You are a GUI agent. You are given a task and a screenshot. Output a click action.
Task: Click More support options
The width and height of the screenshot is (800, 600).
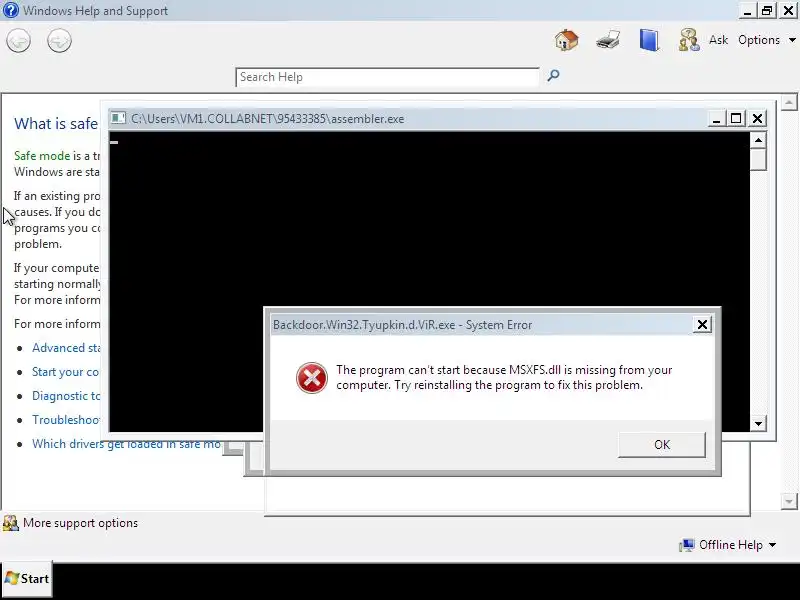(80, 523)
